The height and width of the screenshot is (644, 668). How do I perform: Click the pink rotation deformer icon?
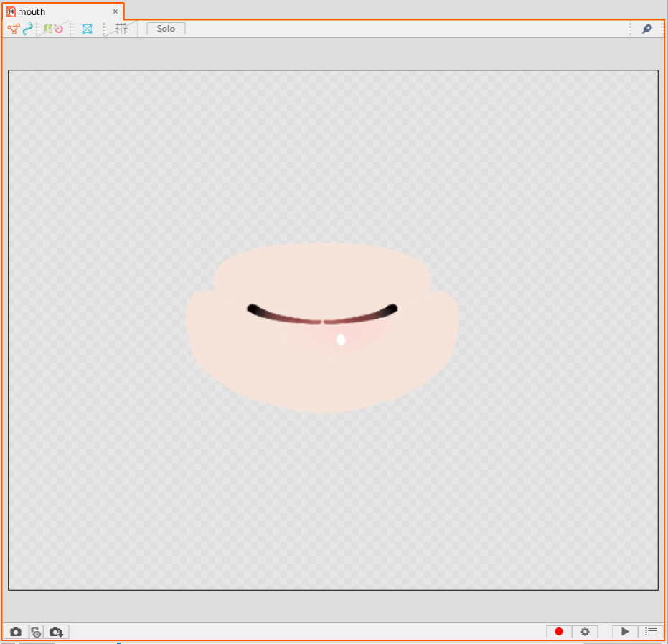coord(59,29)
